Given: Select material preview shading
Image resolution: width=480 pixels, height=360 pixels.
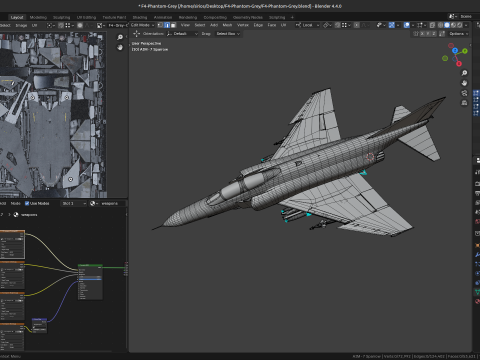Looking at the screenshot, I should coord(453,25).
